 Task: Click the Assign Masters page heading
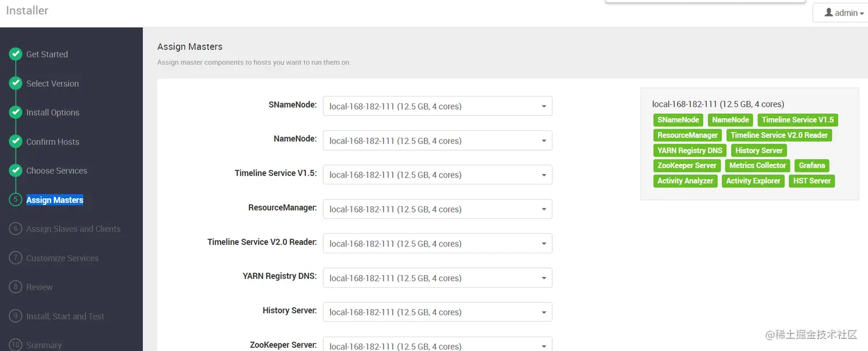pos(189,47)
